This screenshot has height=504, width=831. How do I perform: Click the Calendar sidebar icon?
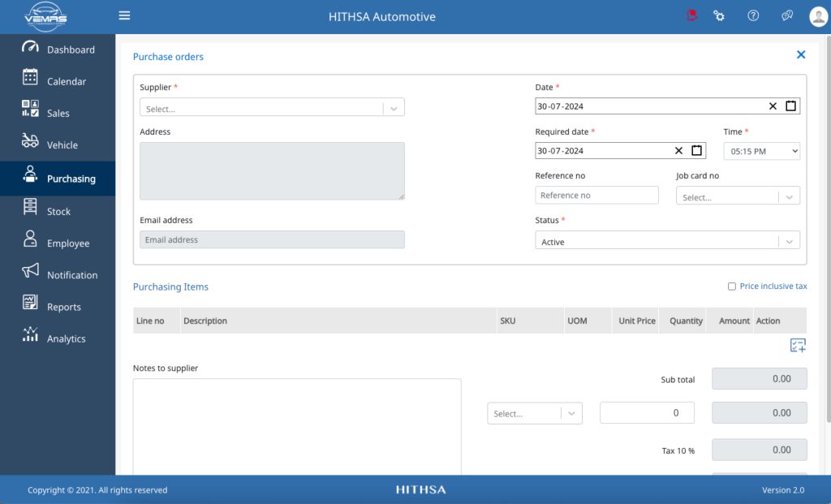coord(30,77)
